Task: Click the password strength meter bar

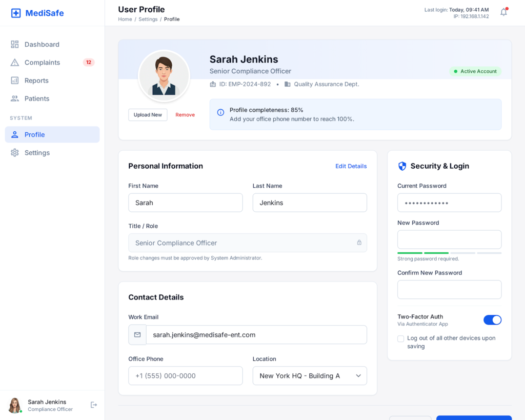Action: pos(449,253)
